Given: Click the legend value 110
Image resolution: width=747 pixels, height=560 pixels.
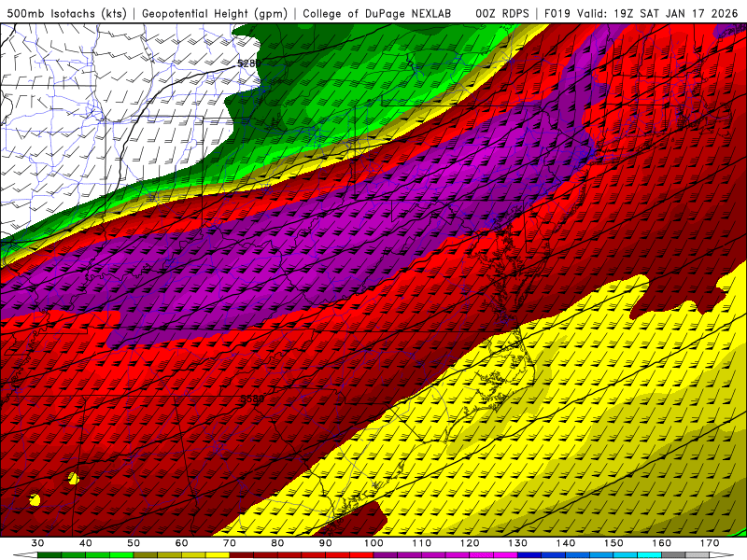Looking at the screenshot, I should pos(422,543).
